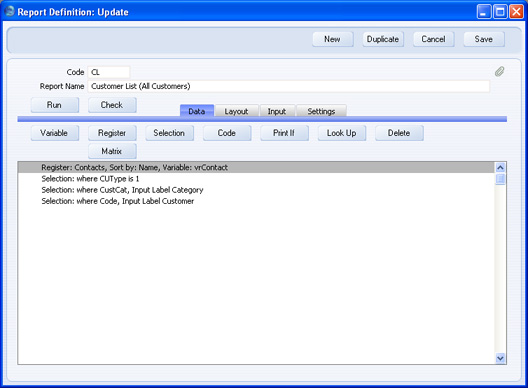Click the New button
Image resolution: width=528 pixels, height=388 pixels.
point(333,39)
